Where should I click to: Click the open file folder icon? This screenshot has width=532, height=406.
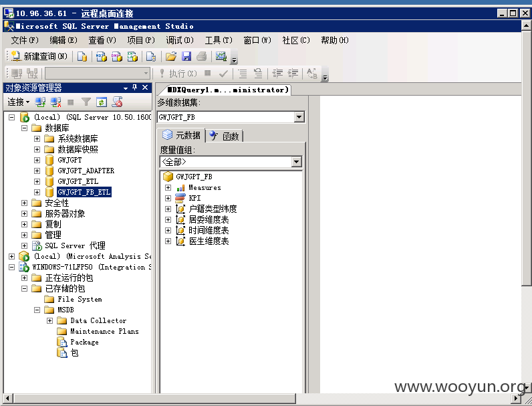(x=171, y=56)
